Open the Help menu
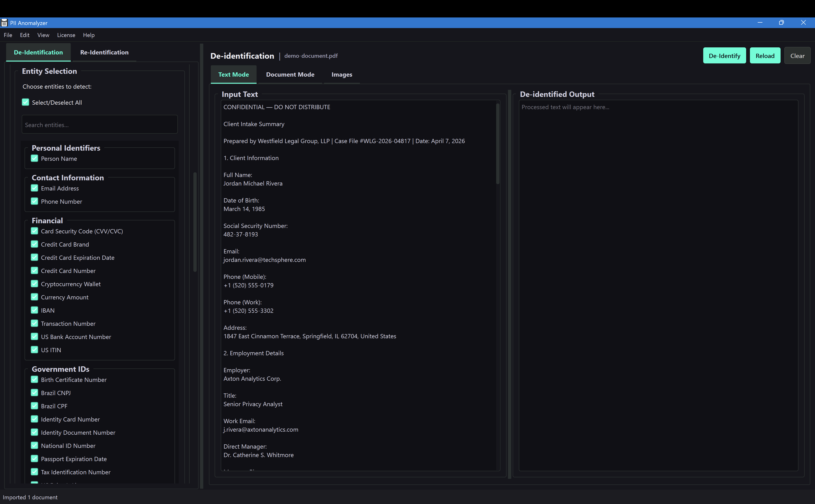 89,35
